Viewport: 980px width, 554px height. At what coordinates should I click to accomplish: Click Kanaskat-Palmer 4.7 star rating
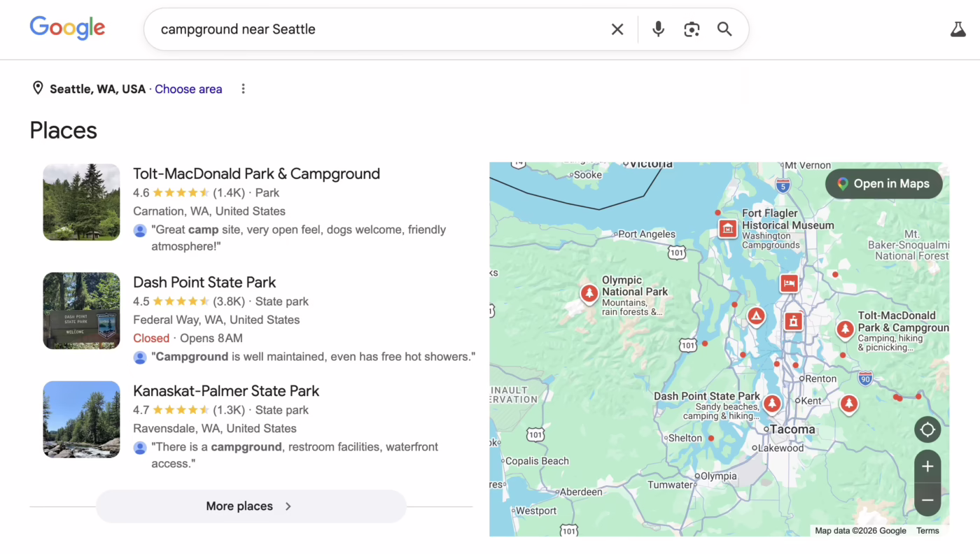[181, 410]
